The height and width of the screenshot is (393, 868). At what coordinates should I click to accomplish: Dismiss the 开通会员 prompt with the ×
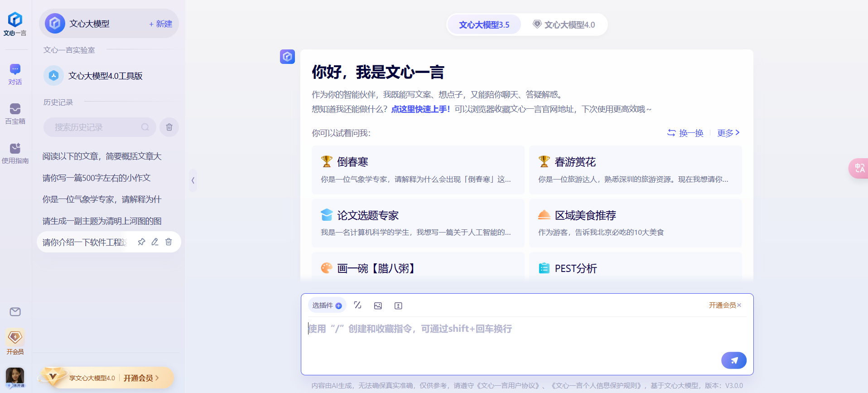[x=739, y=305]
